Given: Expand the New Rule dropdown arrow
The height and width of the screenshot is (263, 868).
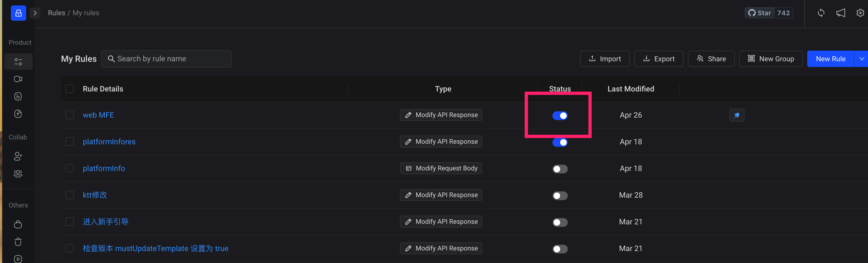Looking at the screenshot, I should pos(862,59).
